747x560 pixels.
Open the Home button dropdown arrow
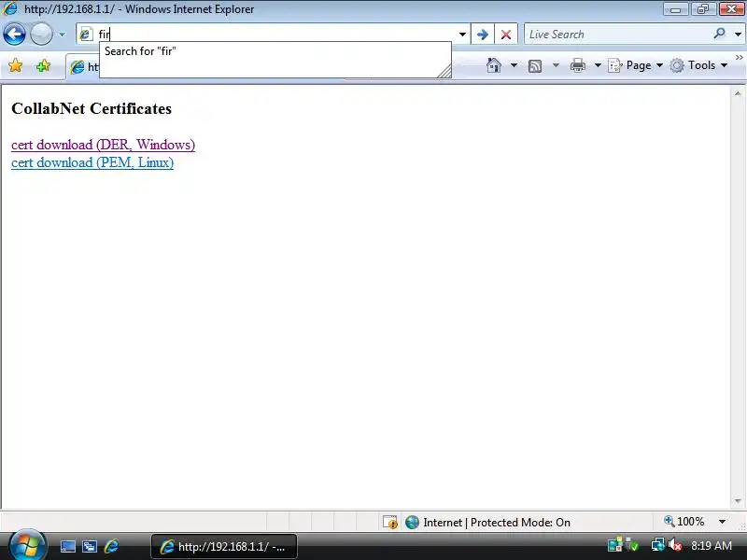[x=514, y=65]
